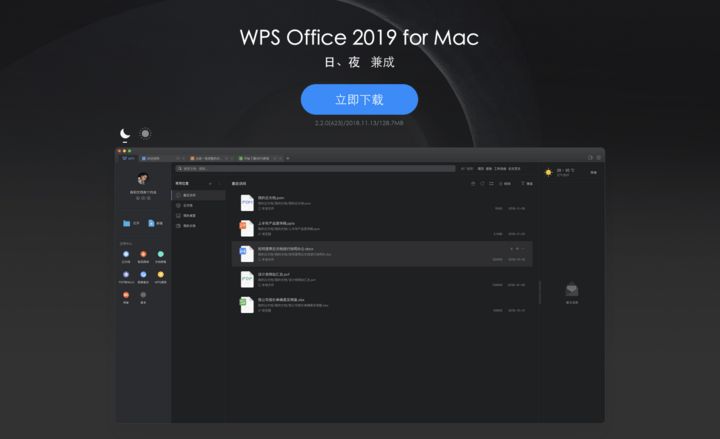Open the gray more-apps icon

[x=143, y=294]
